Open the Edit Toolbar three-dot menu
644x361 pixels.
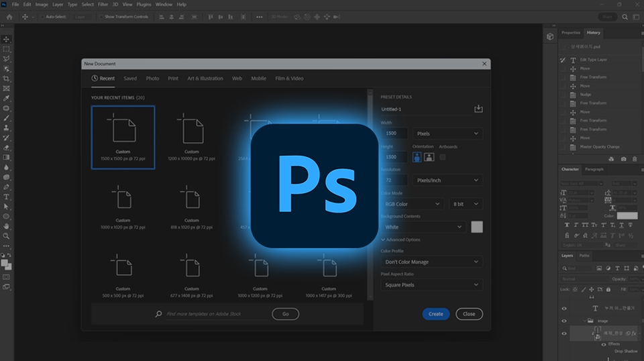pyautogui.click(x=6, y=246)
